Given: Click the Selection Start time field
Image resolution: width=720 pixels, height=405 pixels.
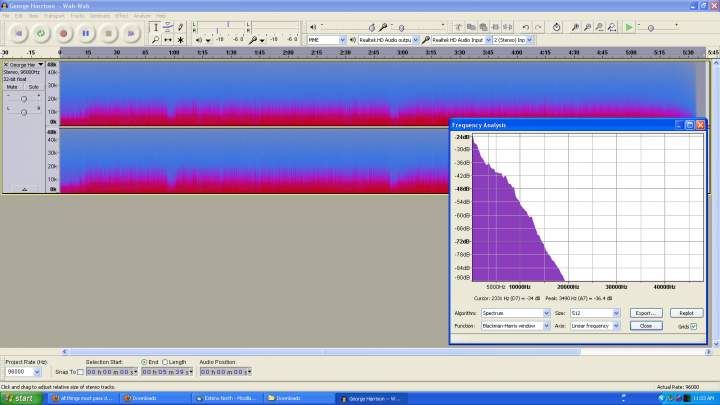Looking at the screenshot, I should 112,372.
